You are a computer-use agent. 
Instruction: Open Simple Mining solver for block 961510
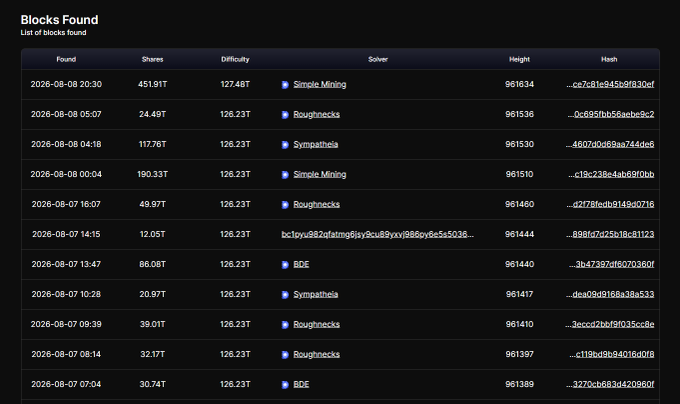pos(320,174)
